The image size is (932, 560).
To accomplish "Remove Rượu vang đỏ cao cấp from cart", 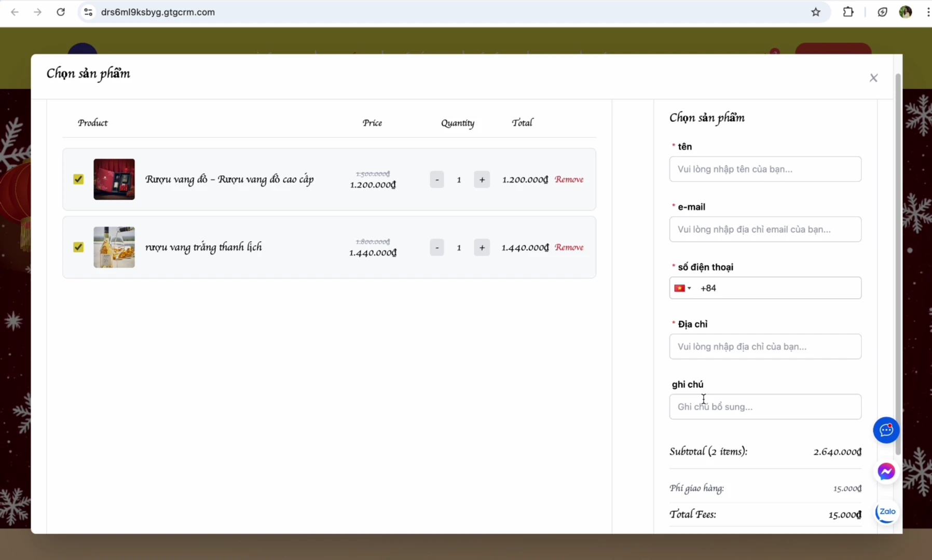I will (x=569, y=179).
